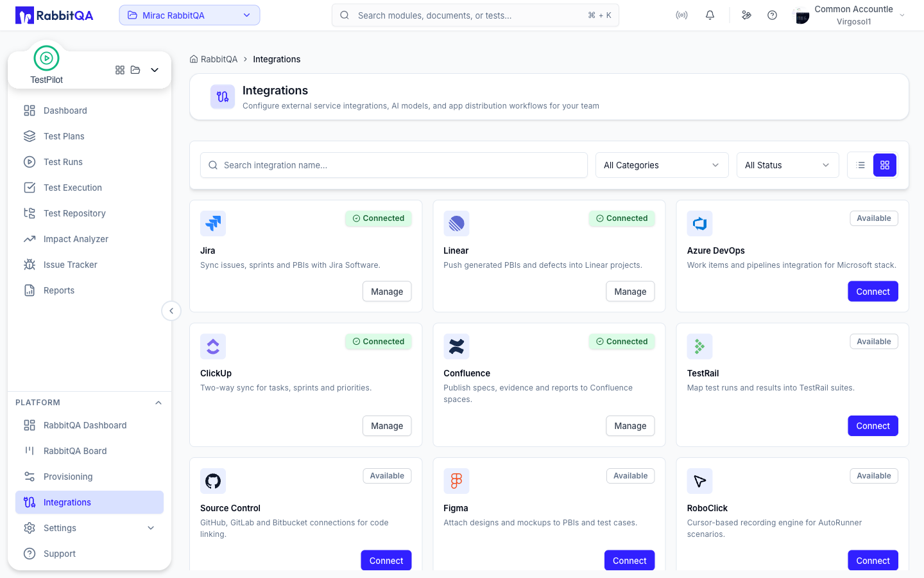924x578 pixels.
Task: Connect Azure DevOps
Action: pos(873,292)
